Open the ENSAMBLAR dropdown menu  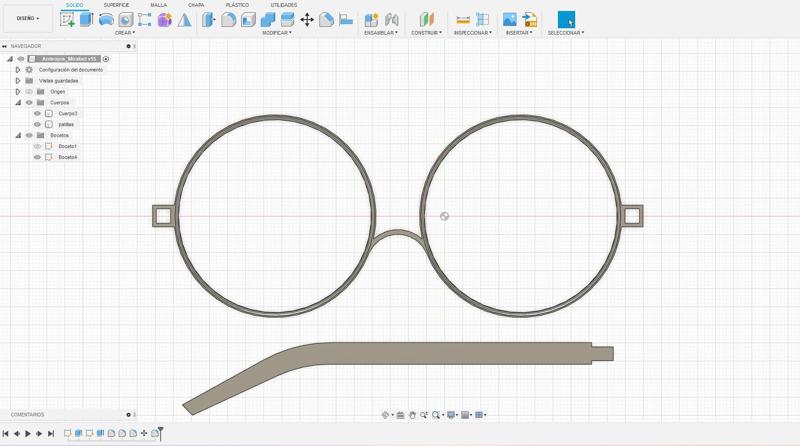pos(381,33)
